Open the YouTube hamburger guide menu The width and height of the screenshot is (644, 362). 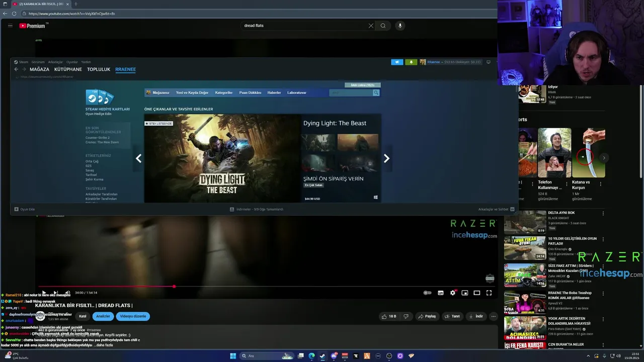[10, 26]
